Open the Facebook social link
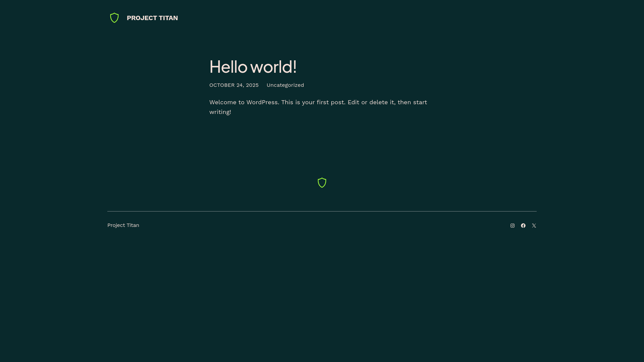644x362 pixels. click(x=523, y=226)
